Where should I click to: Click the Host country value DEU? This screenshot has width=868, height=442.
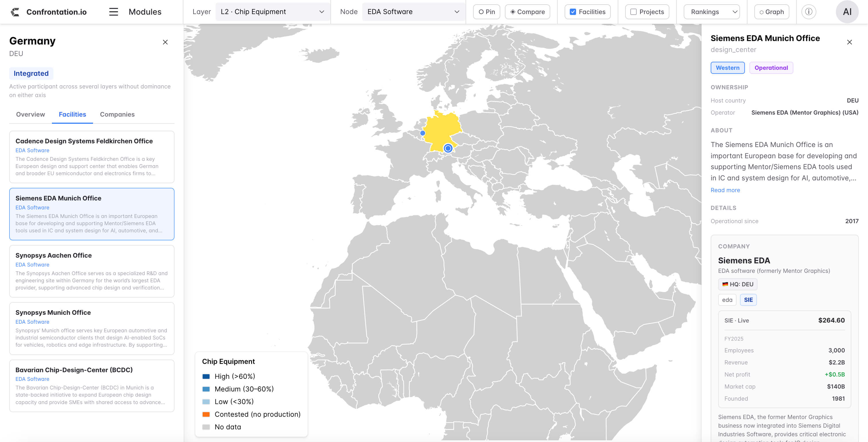click(852, 101)
